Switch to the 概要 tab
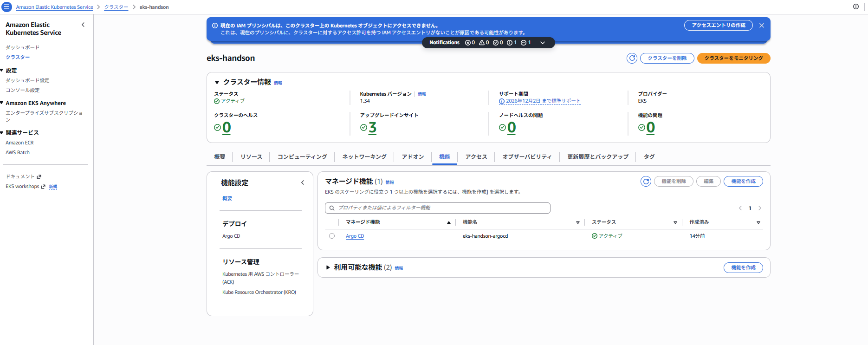This screenshot has height=345, width=868. (x=220, y=157)
